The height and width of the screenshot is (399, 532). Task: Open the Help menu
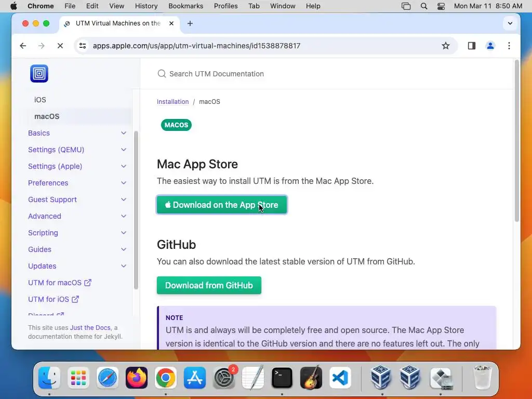pos(313,6)
